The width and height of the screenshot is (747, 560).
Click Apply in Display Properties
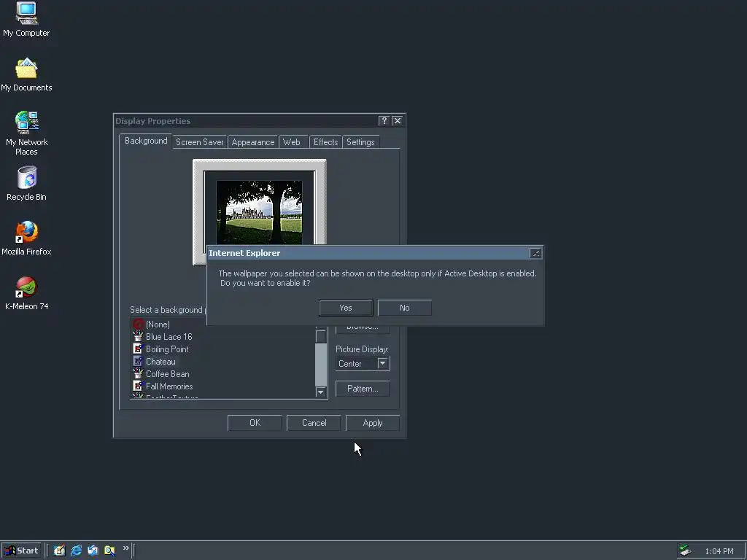(x=373, y=423)
